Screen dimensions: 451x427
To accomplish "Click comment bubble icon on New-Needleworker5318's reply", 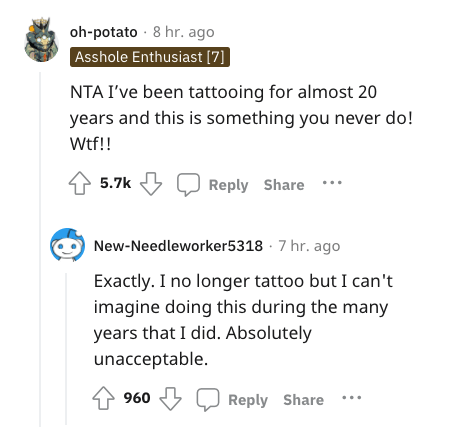I will coord(208,399).
